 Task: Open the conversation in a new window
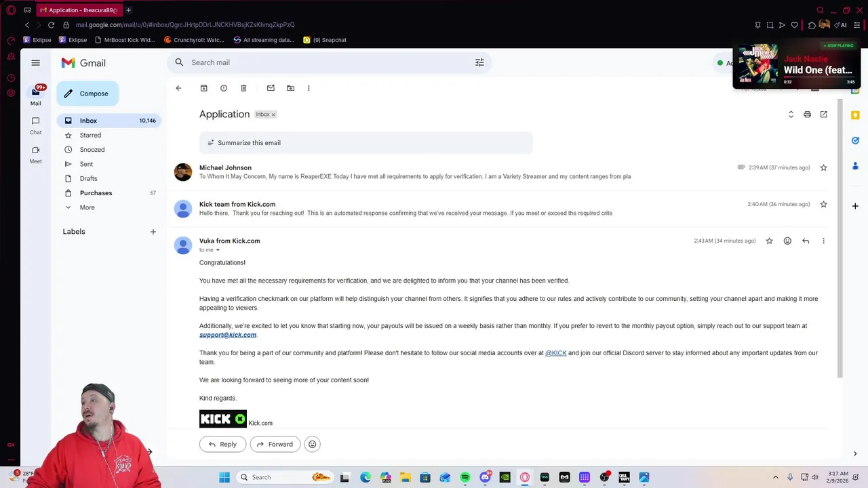tap(823, 115)
